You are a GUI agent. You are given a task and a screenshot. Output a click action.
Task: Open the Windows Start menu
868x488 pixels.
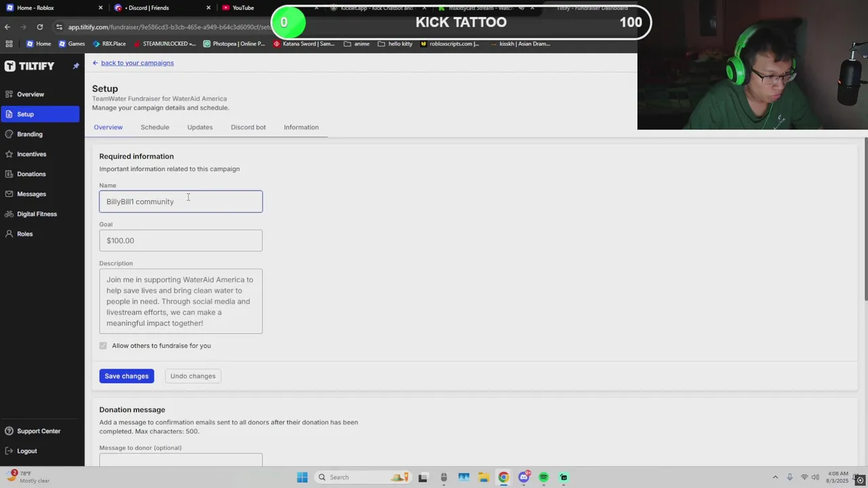[302, 477]
